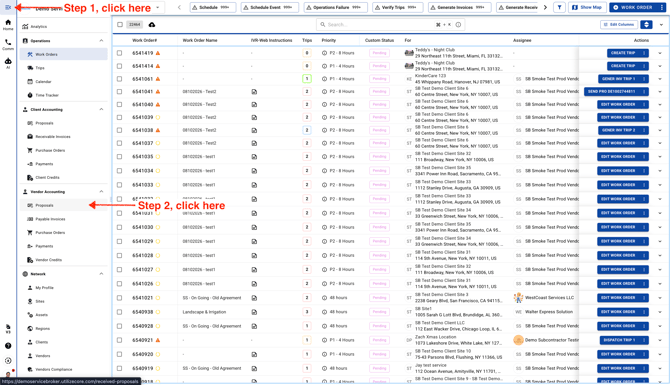This screenshot has height=385, width=670.
Task: Click the filter funnel icon
Action: (x=559, y=7)
